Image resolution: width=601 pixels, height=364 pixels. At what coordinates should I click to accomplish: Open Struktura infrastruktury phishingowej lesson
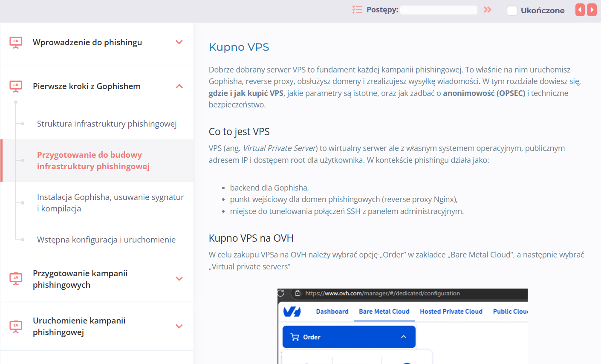point(107,124)
